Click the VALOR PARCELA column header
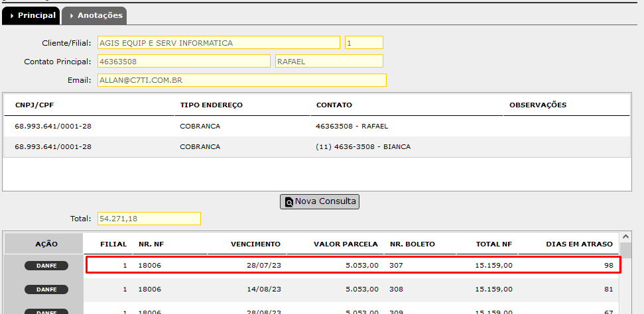 [x=346, y=244]
